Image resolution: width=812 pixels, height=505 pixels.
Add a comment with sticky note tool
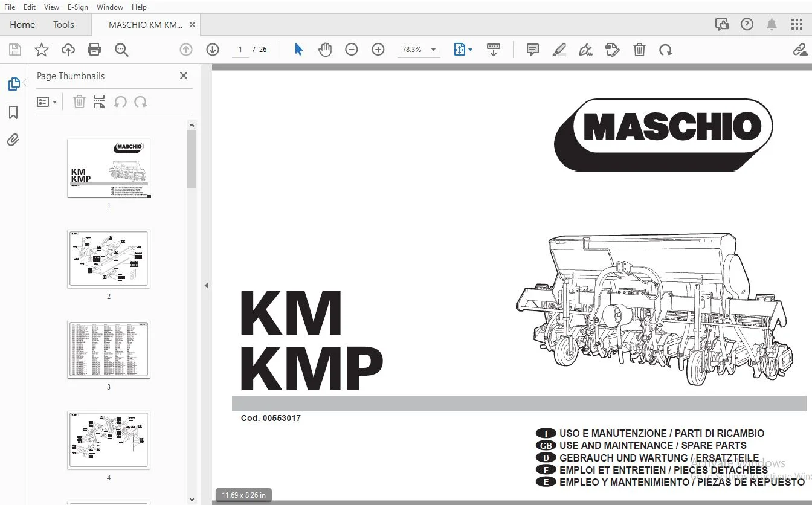[x=533, y=50]
